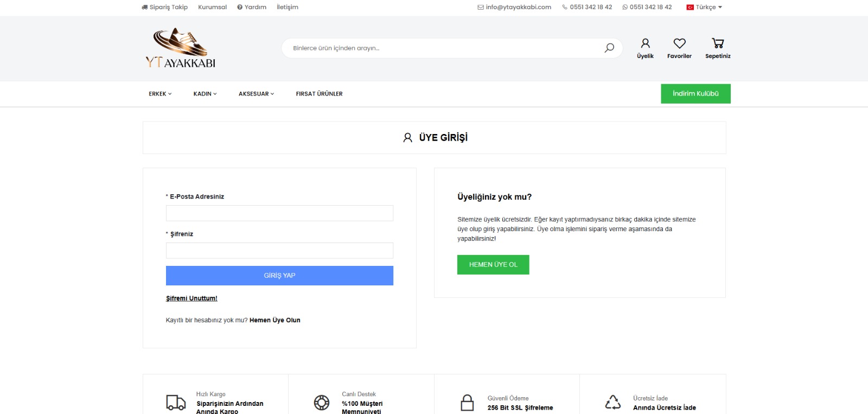Screen dimensions: 868x414
Task: Click the Şifremi Unuttum! link
Action: click(x=192, y=298)
